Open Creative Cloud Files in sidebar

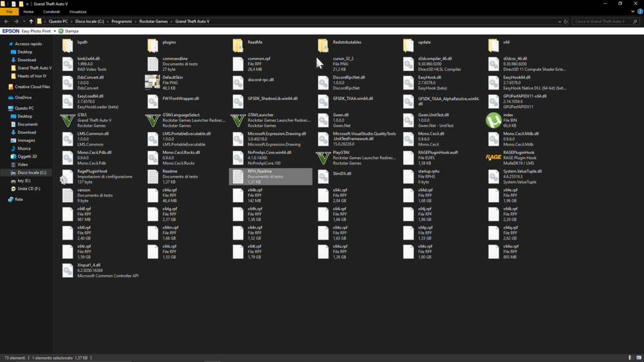[29, 87]
